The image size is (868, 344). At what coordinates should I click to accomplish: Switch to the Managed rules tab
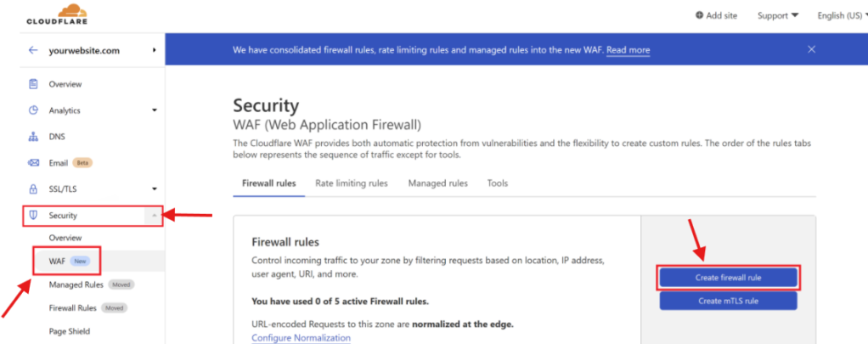[x=437, y=183]
